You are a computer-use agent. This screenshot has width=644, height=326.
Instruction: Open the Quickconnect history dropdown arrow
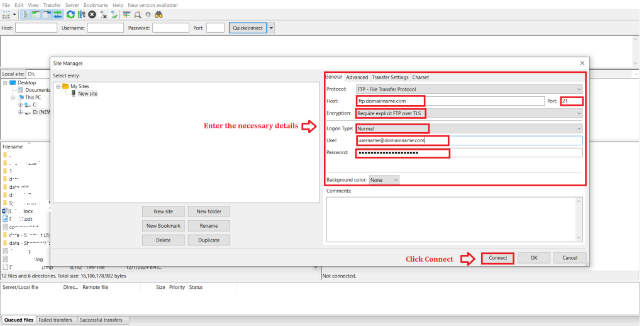click(271, 28)
